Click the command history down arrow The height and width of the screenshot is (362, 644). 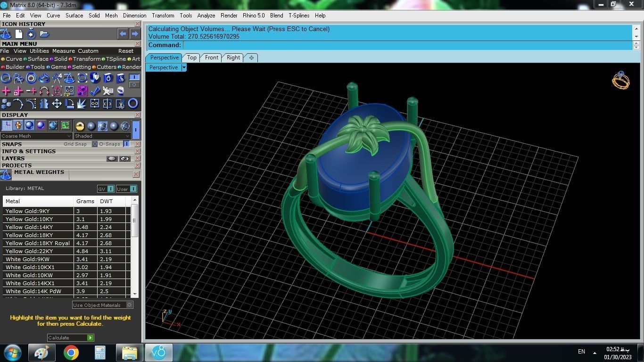(636, 36)
